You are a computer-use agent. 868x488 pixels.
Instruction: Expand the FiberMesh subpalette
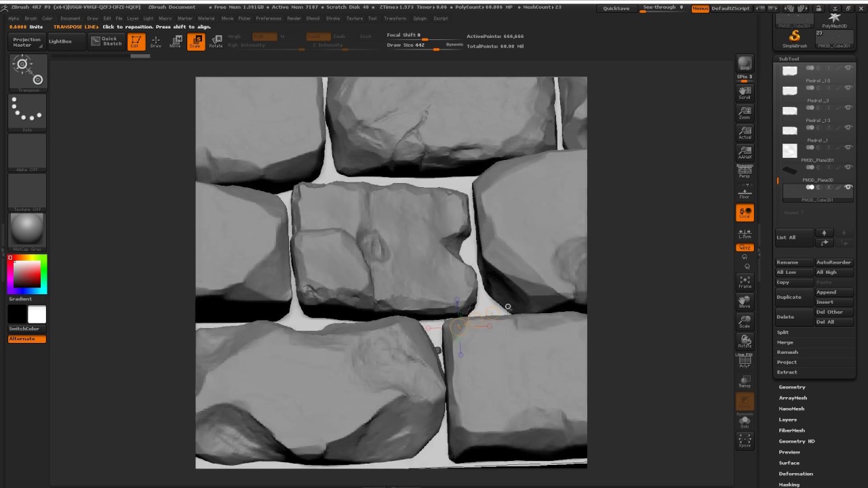coord(791,430)
